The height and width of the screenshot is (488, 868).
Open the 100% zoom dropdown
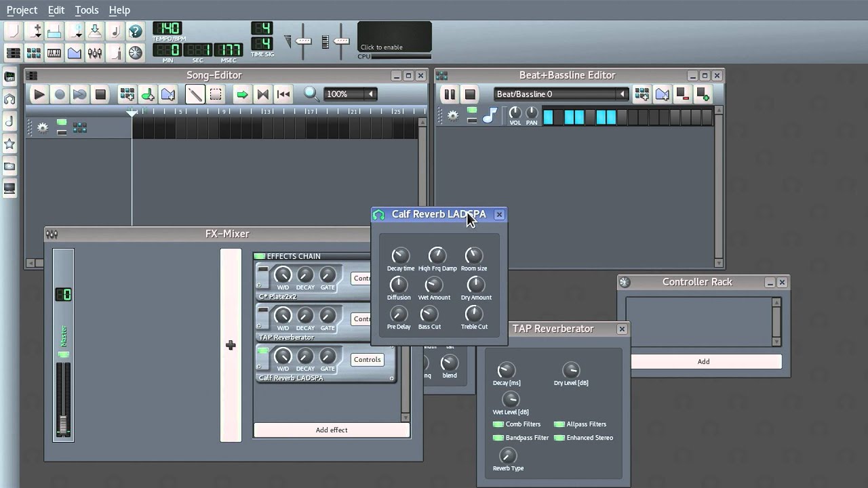(350, 94)
